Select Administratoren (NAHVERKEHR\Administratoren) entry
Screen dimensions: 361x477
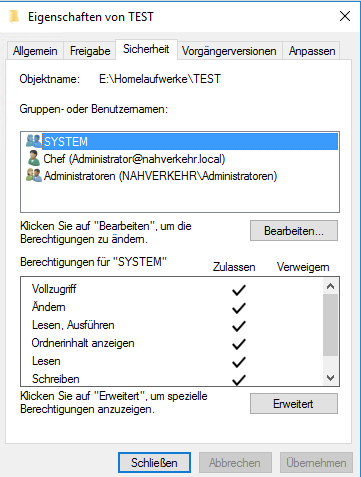(160, 176)
